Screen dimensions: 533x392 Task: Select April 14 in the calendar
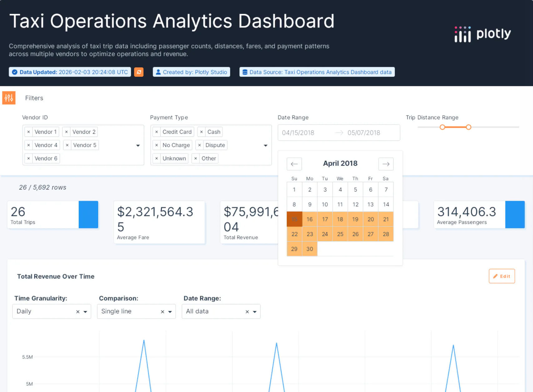coord(386,205)
